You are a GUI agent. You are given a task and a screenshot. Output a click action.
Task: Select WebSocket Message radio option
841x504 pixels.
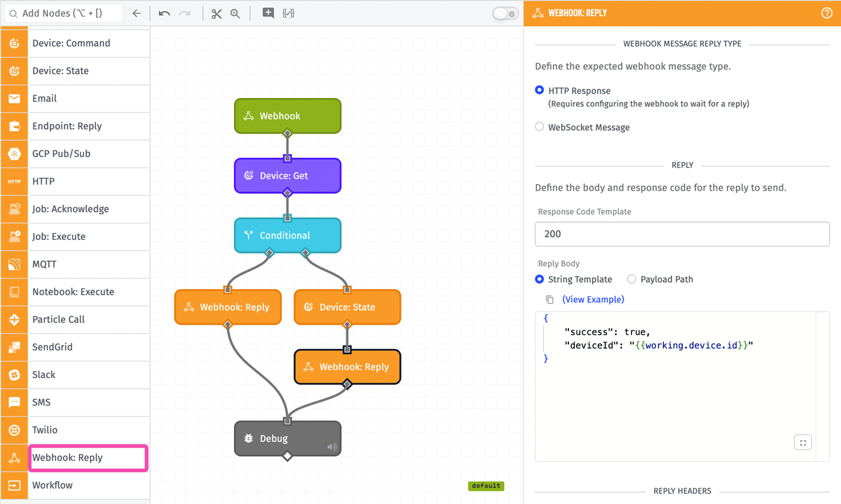pyautogui.click(x=539, y=127)
